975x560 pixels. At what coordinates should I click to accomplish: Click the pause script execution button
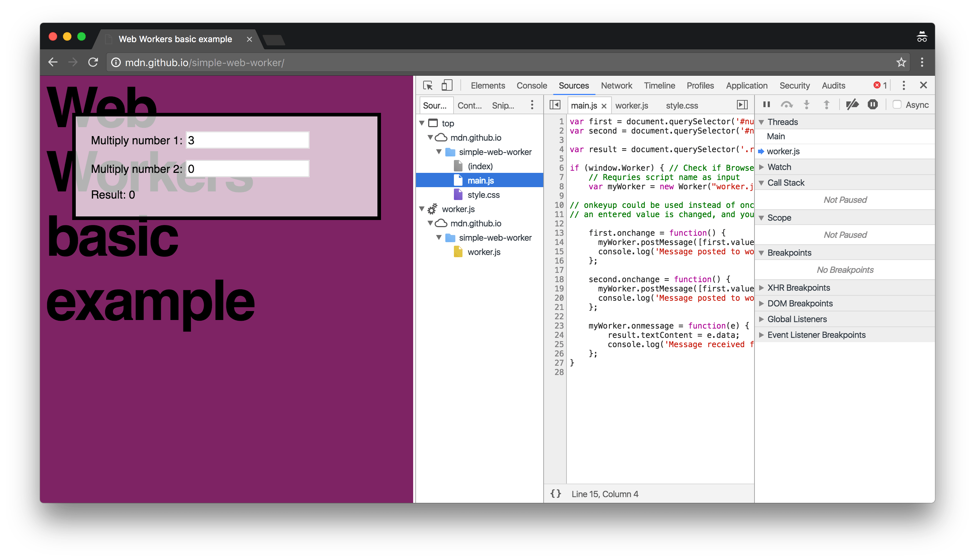(x=766, y=105)
